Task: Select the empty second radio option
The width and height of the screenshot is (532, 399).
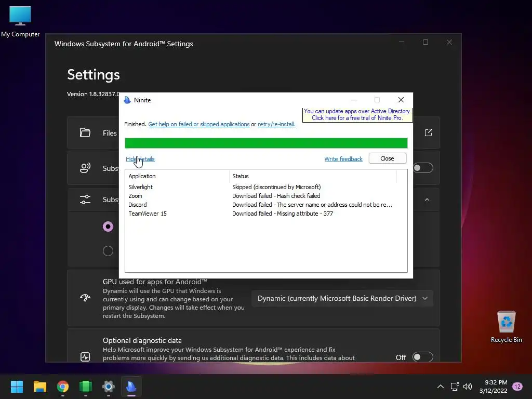Action: [x=108, y=251]
